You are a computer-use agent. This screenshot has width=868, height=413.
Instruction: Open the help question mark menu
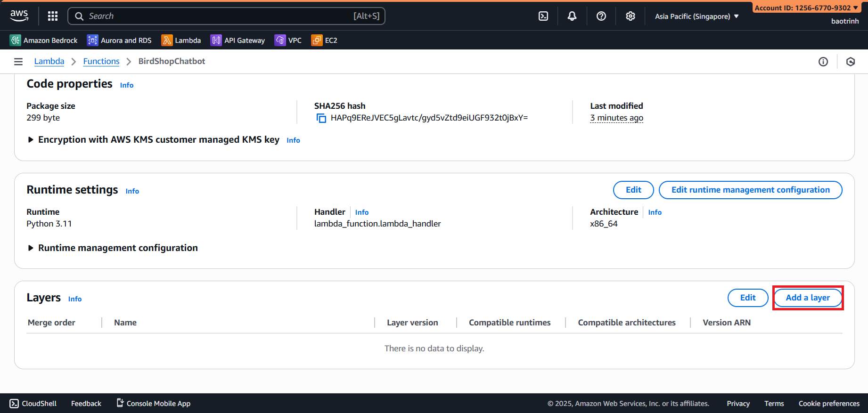click(x=601, y=16)
